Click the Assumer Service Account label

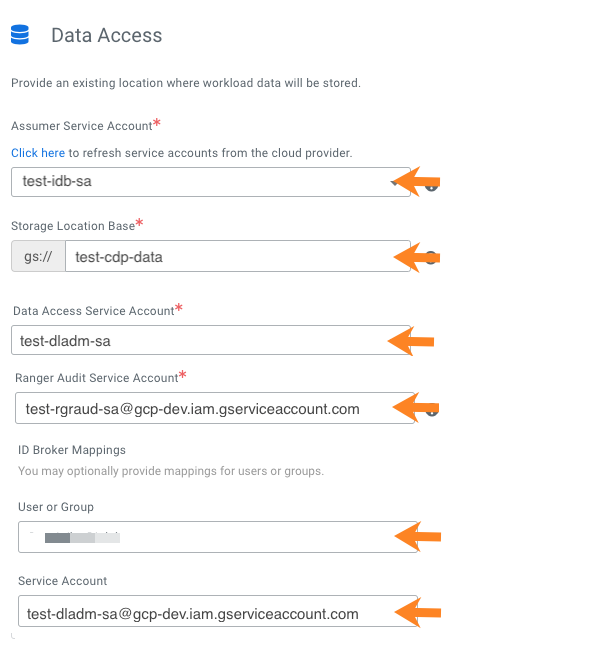click(x=82, y=126)
